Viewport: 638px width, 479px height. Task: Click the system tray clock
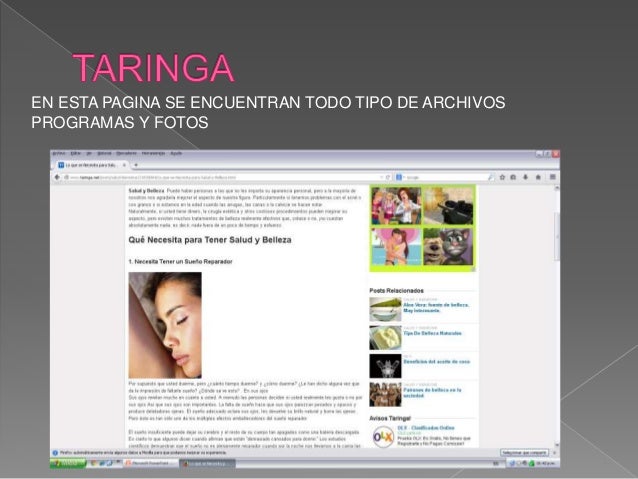tap(546, 463)
